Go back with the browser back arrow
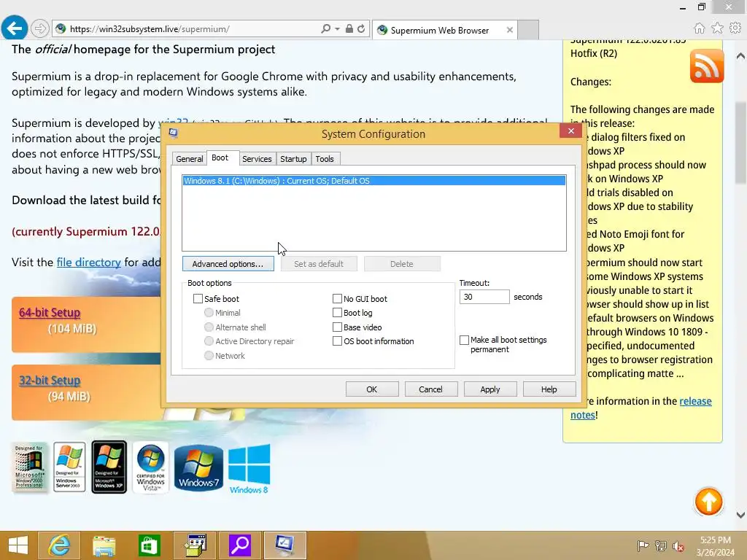Viewport: 747px width, 560px height. 15,28
